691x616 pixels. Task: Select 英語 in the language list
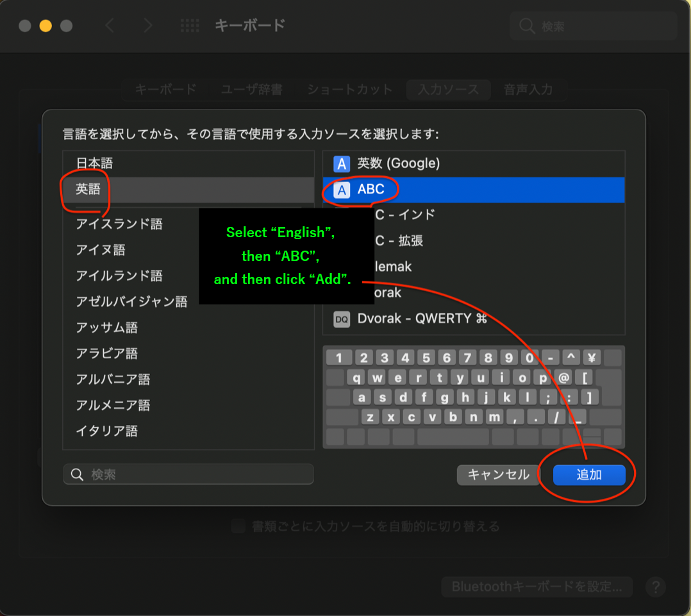click(88, 190)
